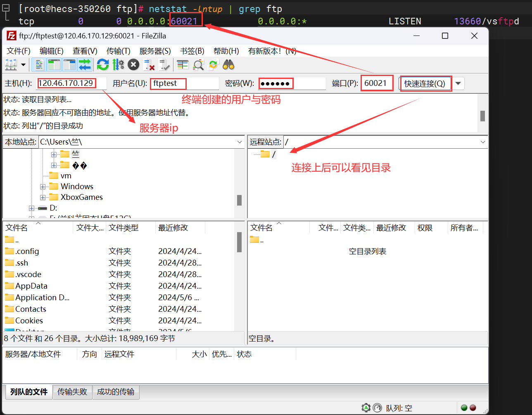This screenshot has height=415, width=532.
Task: Click the local file list scrollbar thumb
Action: click(239, 242)
